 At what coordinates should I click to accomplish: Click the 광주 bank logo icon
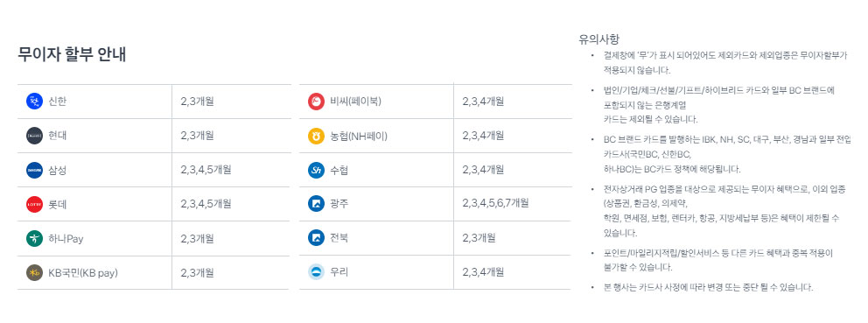click(316, 204)
